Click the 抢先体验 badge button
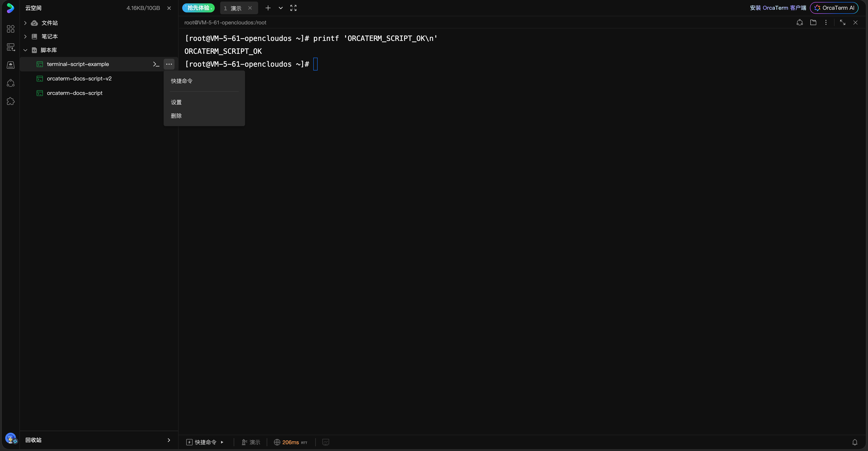 [198, 8]
